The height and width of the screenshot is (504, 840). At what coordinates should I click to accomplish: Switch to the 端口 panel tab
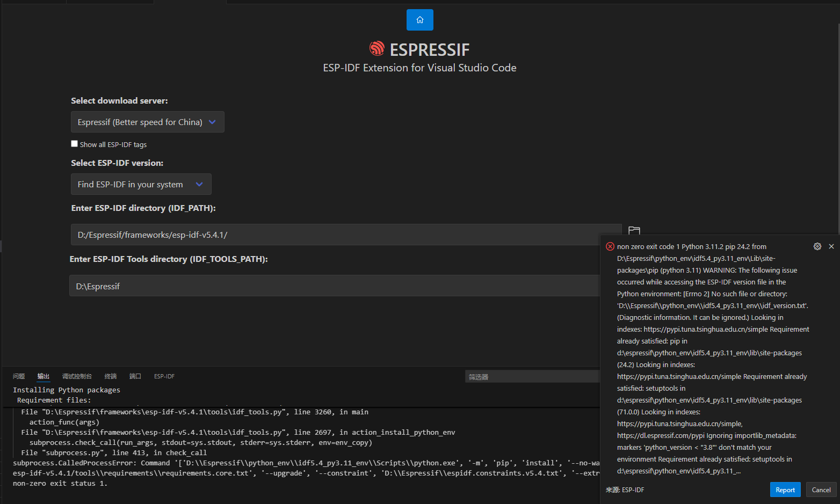[135, 376]
